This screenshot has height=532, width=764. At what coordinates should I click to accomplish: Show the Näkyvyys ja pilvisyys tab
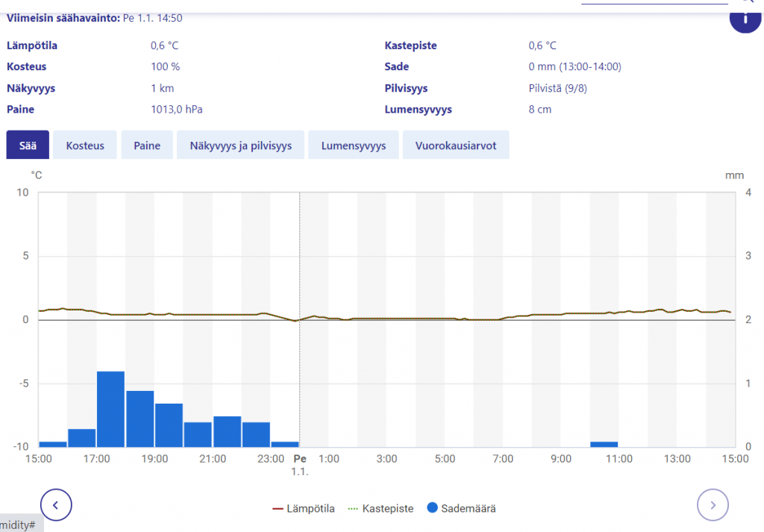tap(240, 145)
